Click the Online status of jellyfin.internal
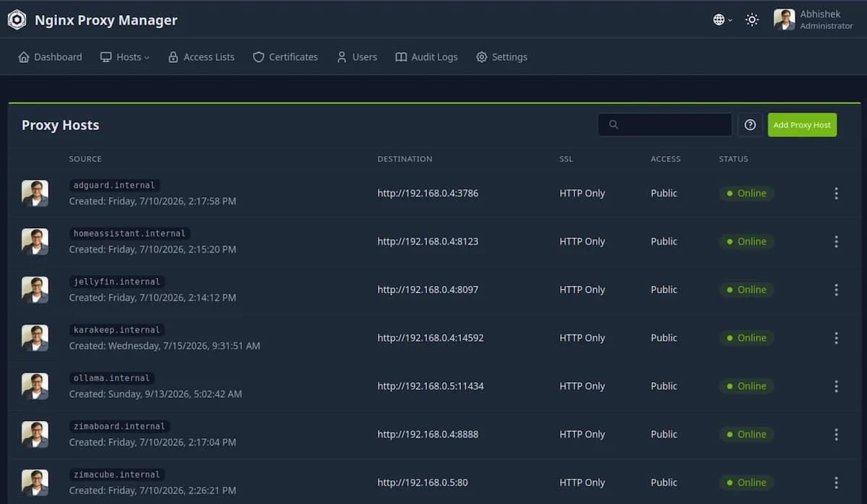The image size is (867, 504). [x=746, y=290]
